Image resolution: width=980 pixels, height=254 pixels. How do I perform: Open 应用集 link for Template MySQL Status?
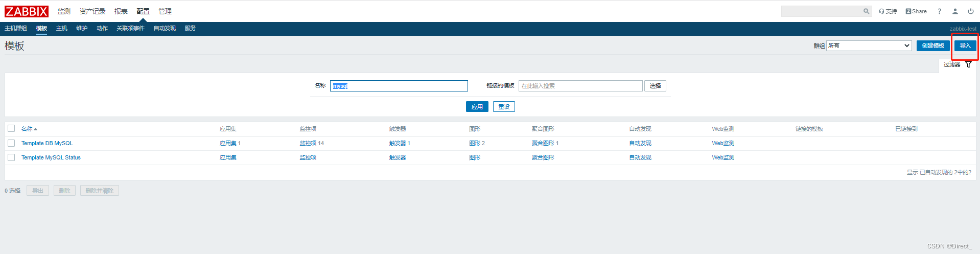coord(228,157)
